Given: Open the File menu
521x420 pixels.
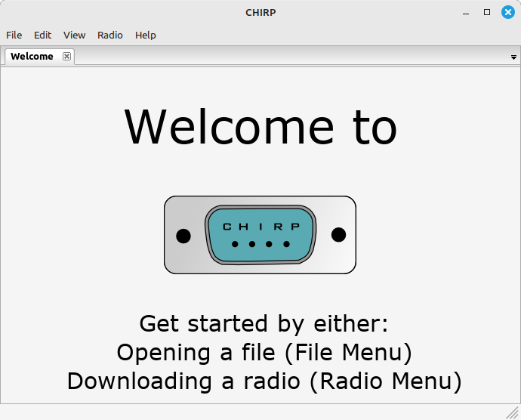Looking at the screenshot, I should point(14,35).
